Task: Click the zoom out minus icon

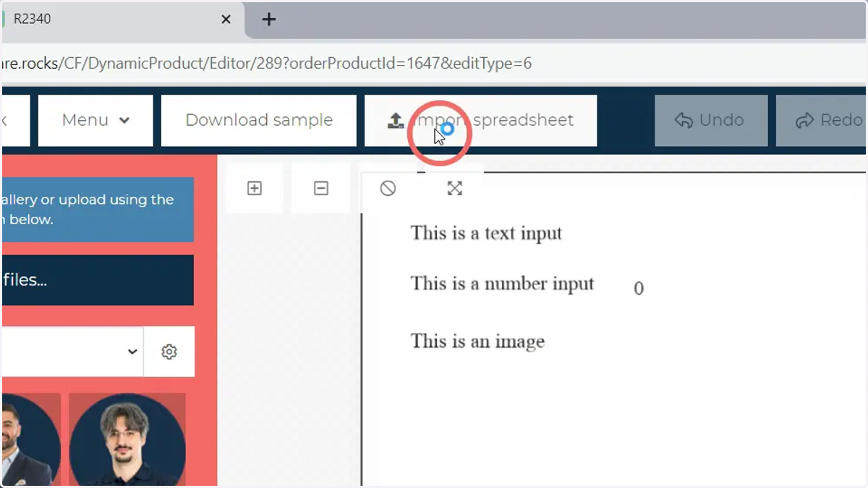Action: coord(321,188)
